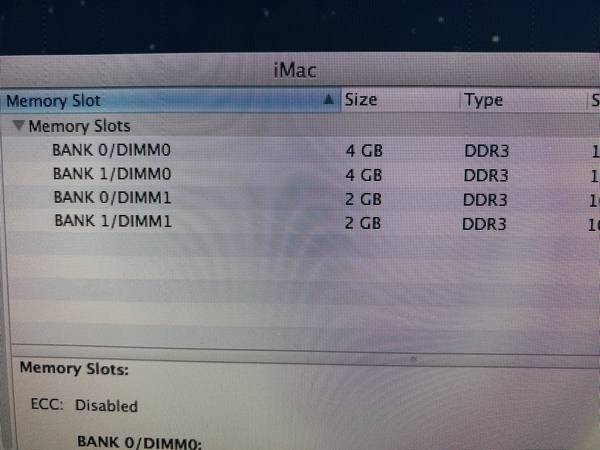
Task: Click the sort arrow in Memory Slot header
Action: 329,100
